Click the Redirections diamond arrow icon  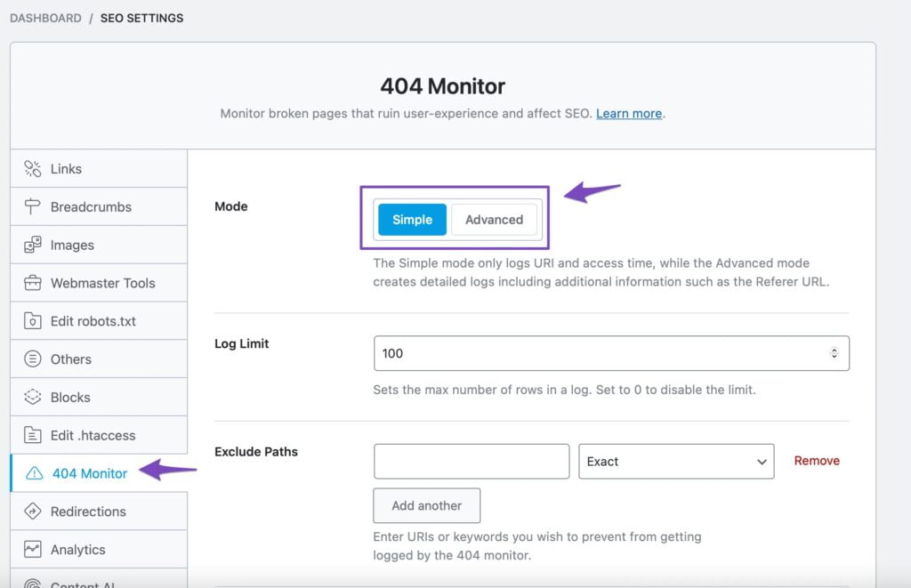point(33,511)
